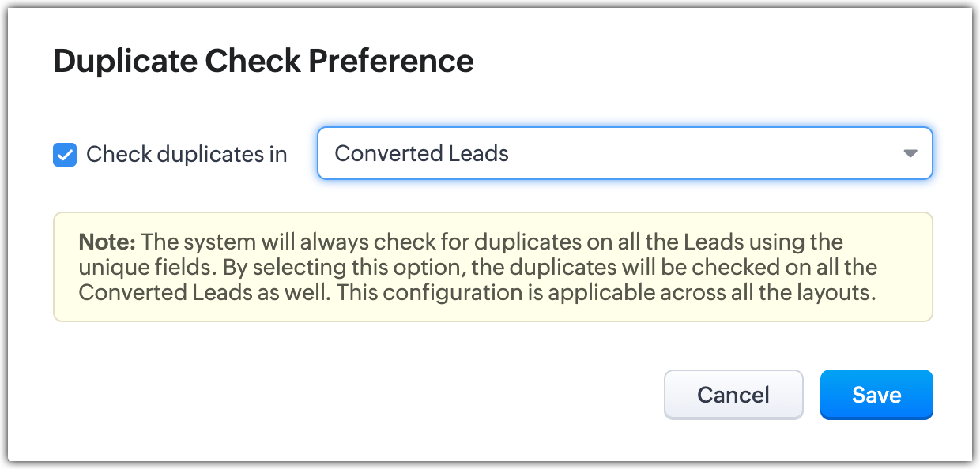Click the white tick inside the checkbox
This screenshot has height=469, width=980.
tap(65, 155)
